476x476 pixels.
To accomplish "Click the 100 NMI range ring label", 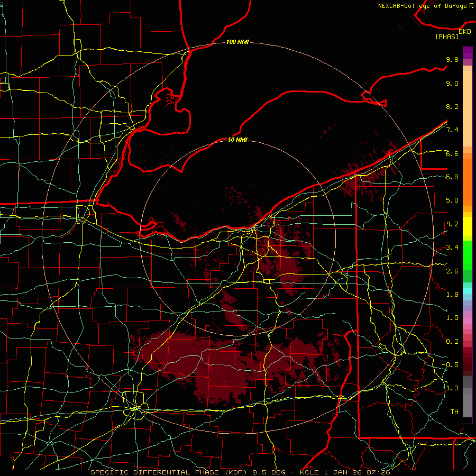I will pos(237,42).
